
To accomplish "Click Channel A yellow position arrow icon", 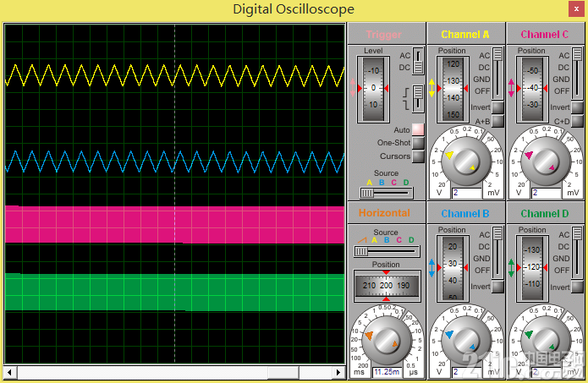I will pyautogui.click(x=431, y=88).
